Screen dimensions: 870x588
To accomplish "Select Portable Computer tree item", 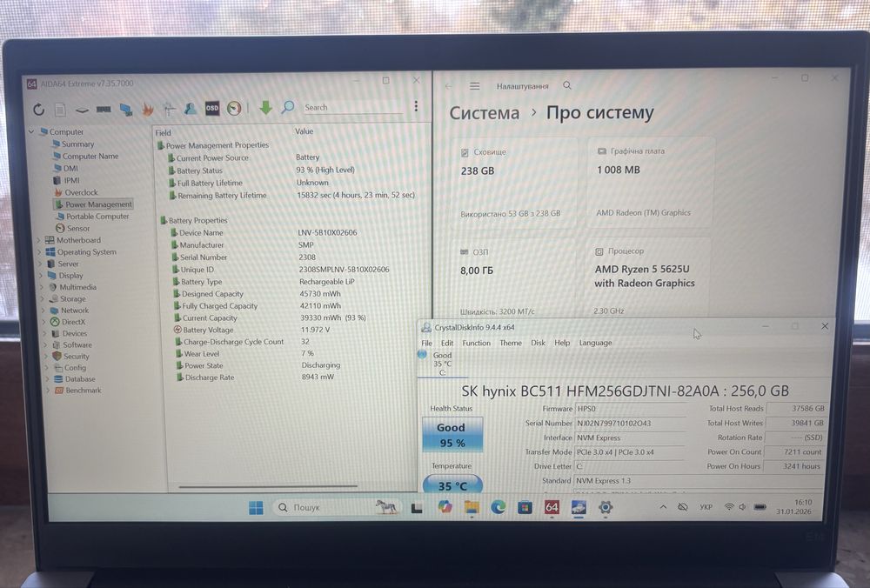I will (x=97, y=217).
